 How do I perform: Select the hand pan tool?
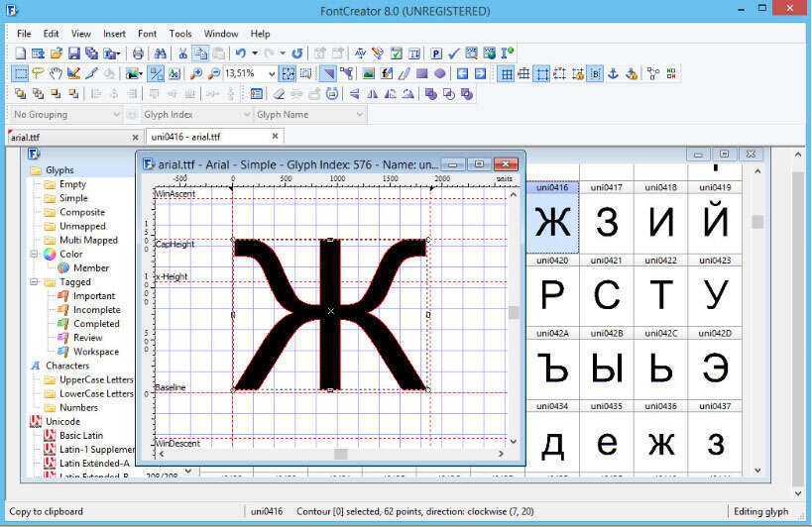56,73
